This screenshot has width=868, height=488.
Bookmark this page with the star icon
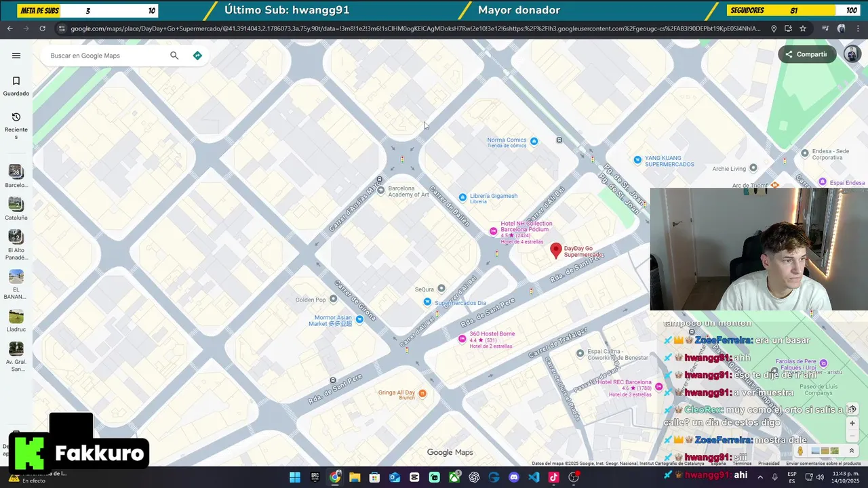pyautogui.click(x=803, y=28)
